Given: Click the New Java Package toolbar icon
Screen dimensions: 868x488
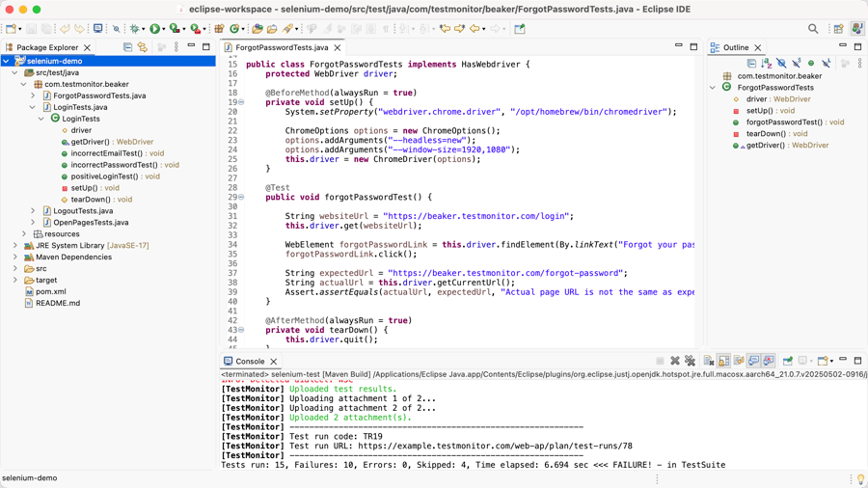Looking at the screenshot, I should pos(219,29).
